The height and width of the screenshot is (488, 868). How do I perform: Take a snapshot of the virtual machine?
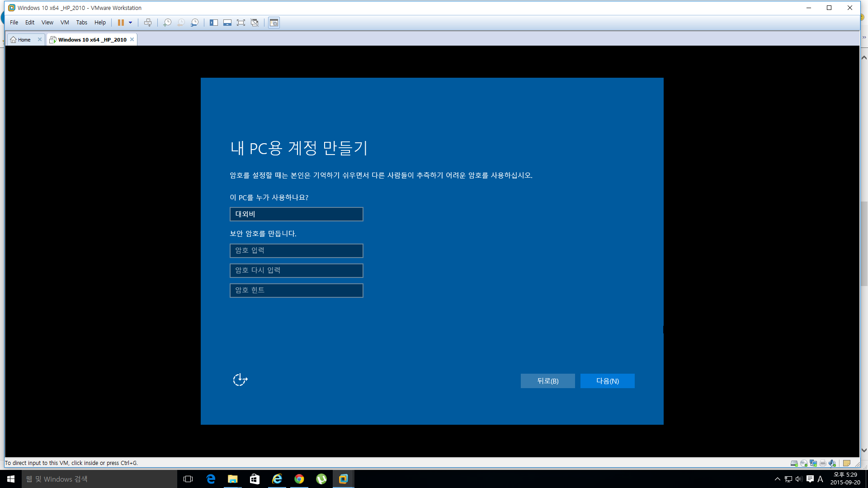point(167,23)
